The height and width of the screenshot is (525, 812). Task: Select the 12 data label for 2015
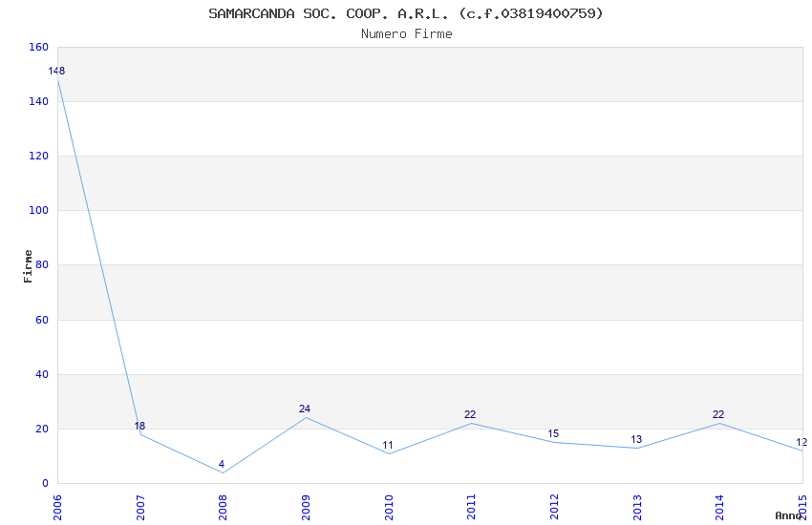point(801,442)
